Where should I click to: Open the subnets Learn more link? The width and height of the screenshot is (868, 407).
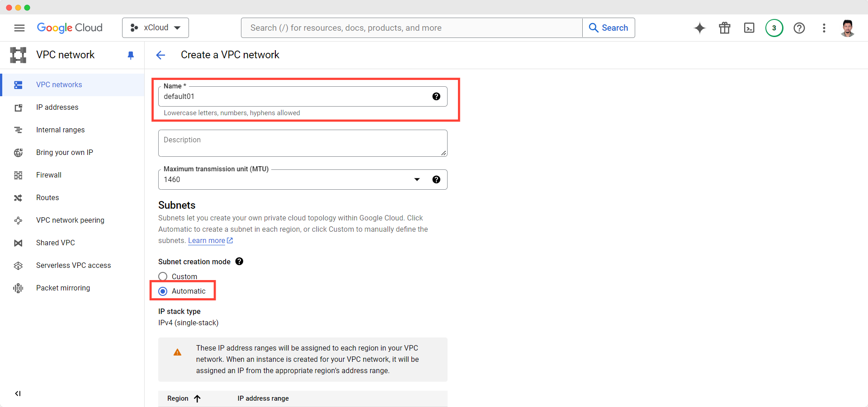(207, 241)
